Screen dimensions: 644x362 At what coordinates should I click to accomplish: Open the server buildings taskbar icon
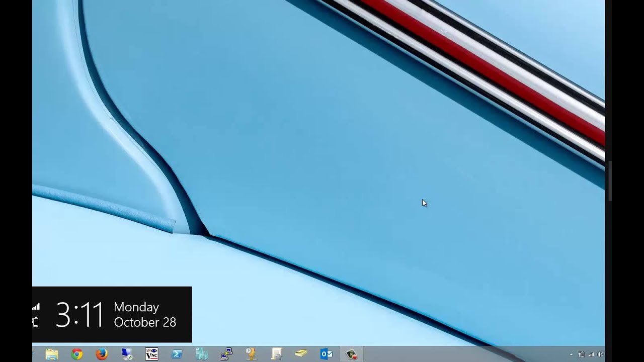point(202,354)
